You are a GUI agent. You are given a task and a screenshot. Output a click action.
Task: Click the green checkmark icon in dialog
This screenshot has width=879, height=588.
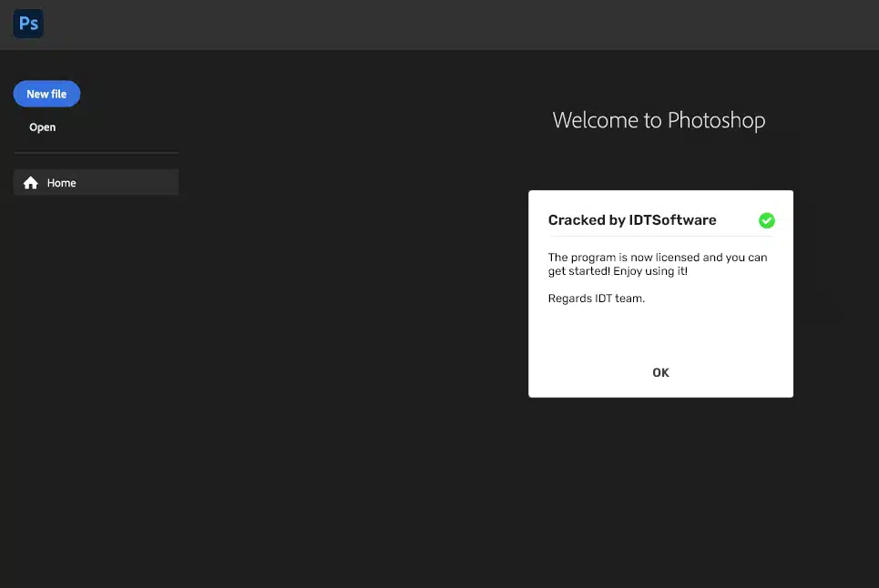(x=766, y=220)
